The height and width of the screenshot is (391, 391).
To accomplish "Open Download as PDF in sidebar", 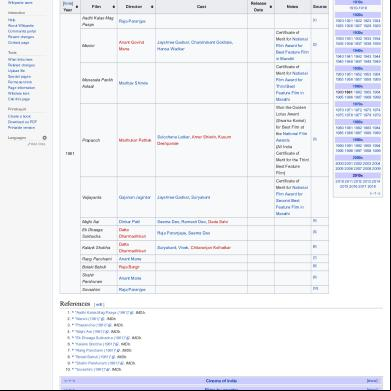I will point(22,122).
